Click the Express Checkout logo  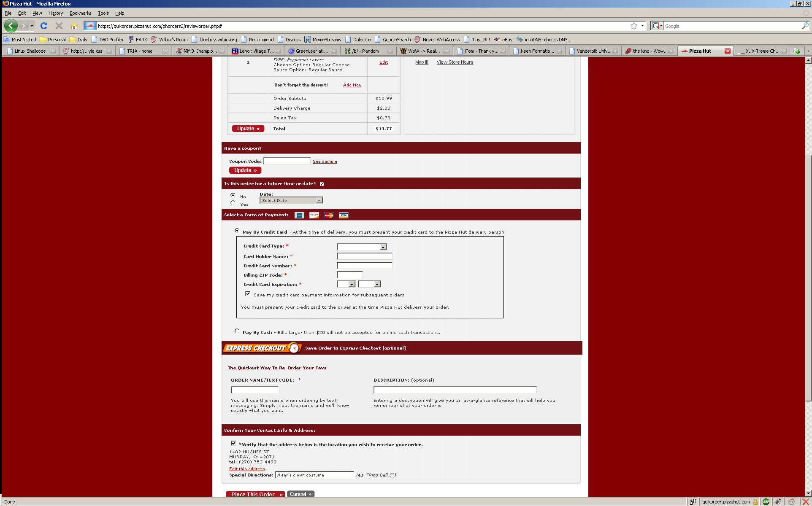(262, 348)
